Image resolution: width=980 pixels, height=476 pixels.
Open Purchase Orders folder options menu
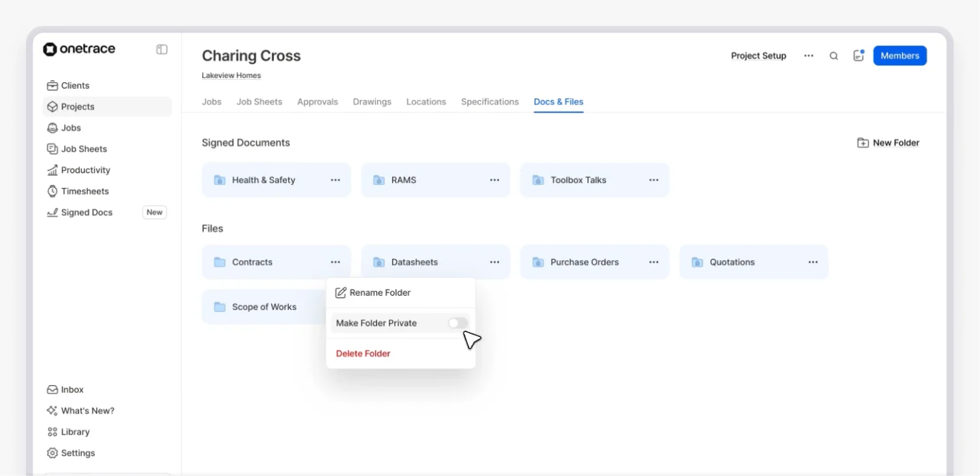[654, 262]
